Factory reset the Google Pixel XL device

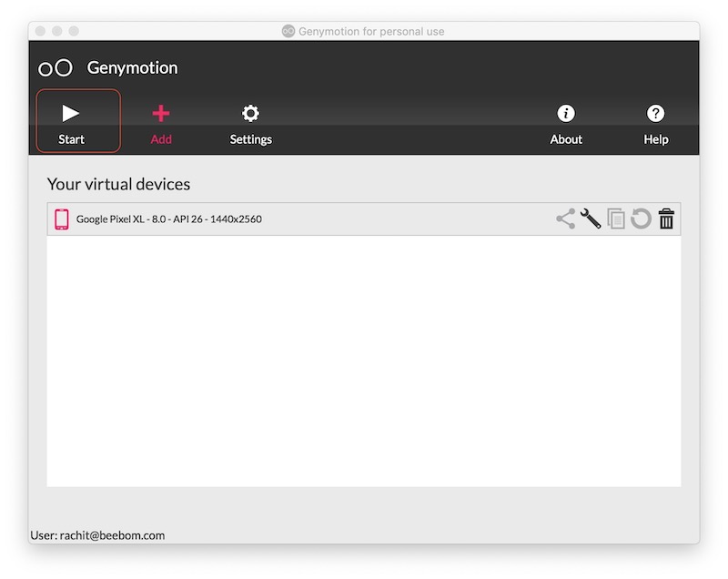[641, 218]
